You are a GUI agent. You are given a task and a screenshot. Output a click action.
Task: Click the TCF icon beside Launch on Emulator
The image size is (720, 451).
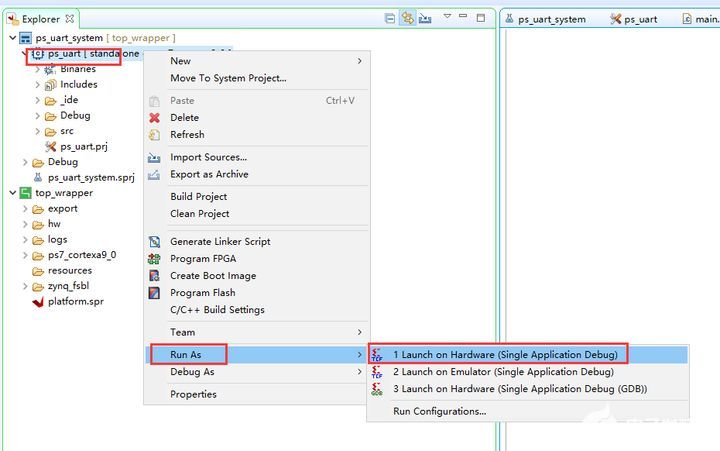tap(377, 372)
